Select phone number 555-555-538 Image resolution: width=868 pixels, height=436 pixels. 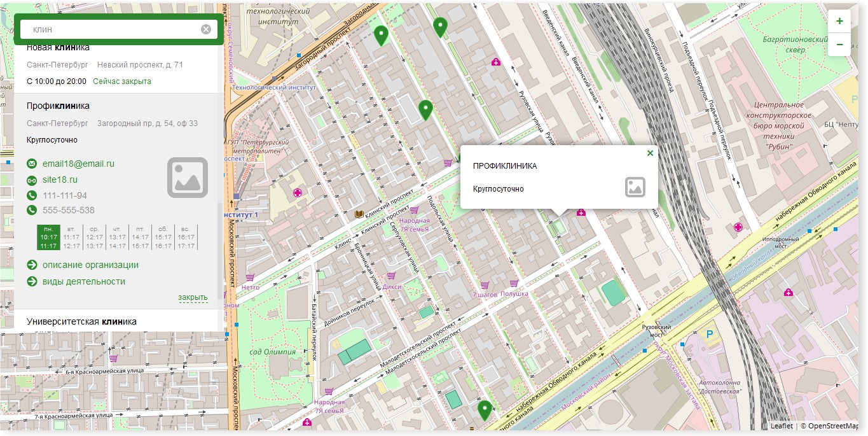(x=69, y=210)
